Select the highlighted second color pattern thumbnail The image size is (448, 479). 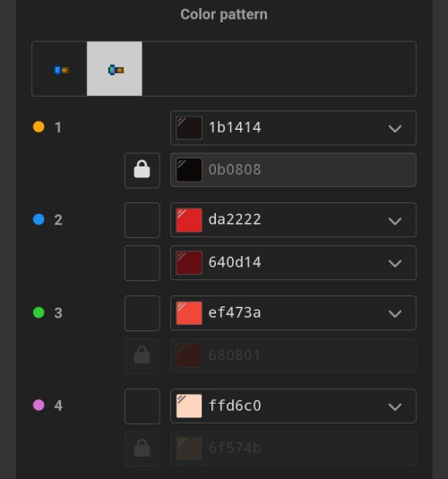(x=115, y=69)
